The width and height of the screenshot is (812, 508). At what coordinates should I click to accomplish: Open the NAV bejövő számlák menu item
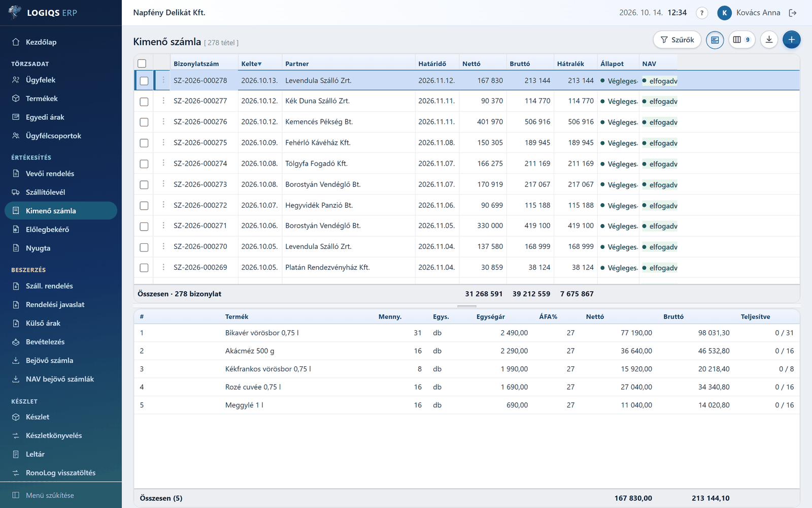pos(61,379)
